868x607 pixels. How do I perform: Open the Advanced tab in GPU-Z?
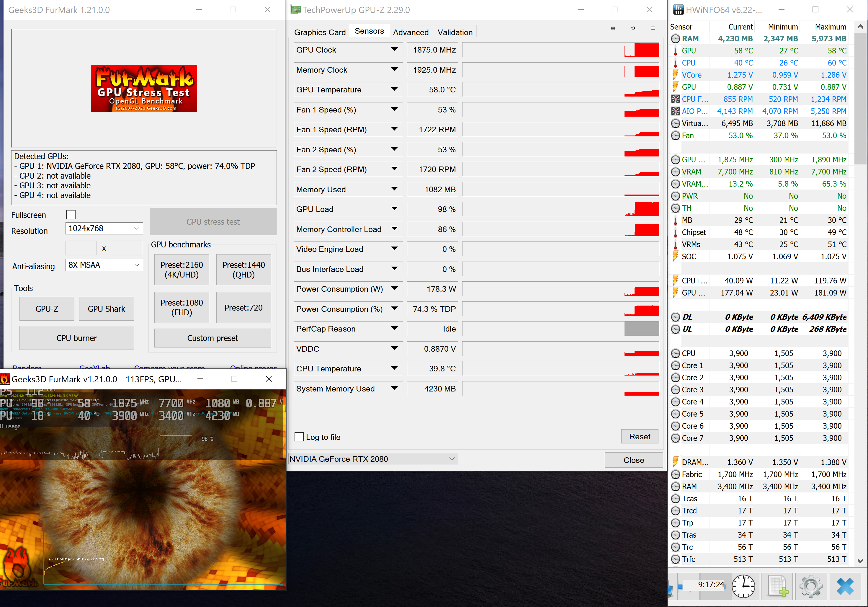pos(410,32)
